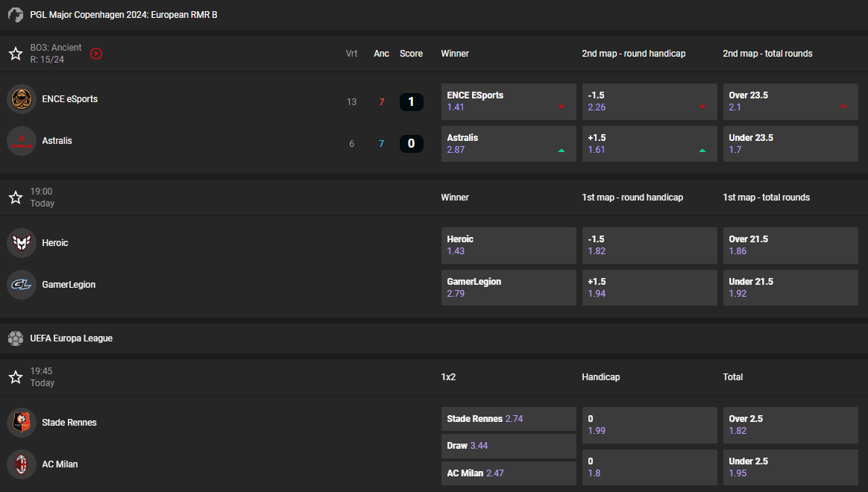Select Astralis +1.5 round handicap at 1.61
Image resolution: width=868 pixels, height=492 pixels.
[x=650, y=144]
